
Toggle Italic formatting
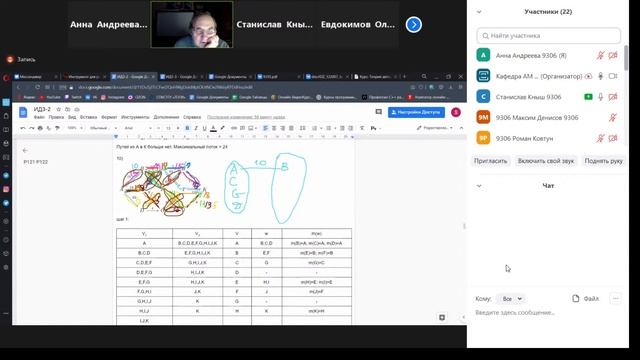click(196, 128)
